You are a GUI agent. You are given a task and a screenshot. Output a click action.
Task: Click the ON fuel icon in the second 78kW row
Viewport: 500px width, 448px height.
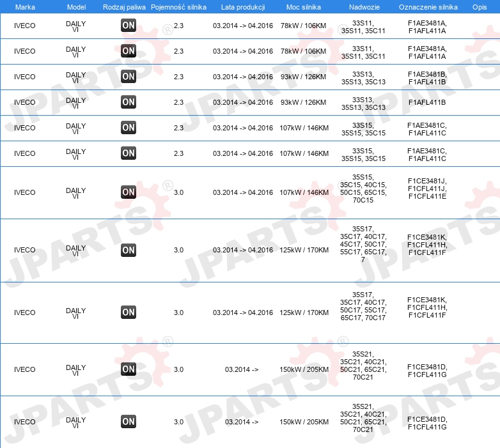coord(128,51)
